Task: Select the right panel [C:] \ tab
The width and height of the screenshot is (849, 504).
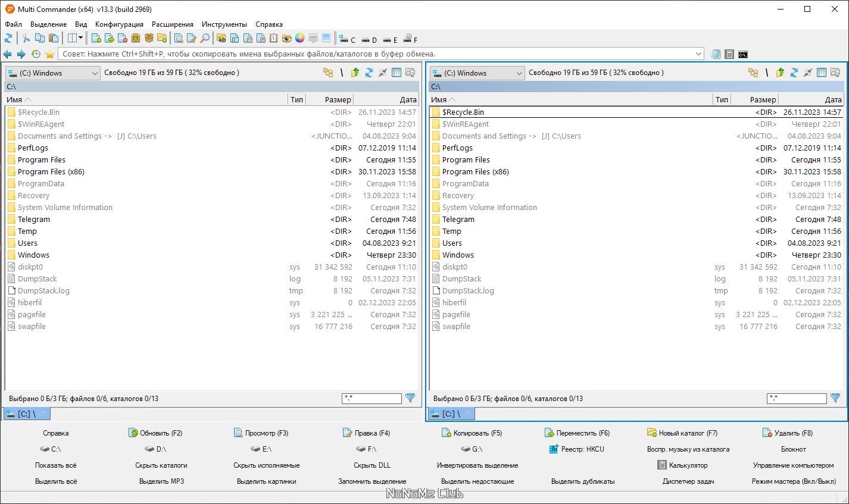Action: click(451, 414)
